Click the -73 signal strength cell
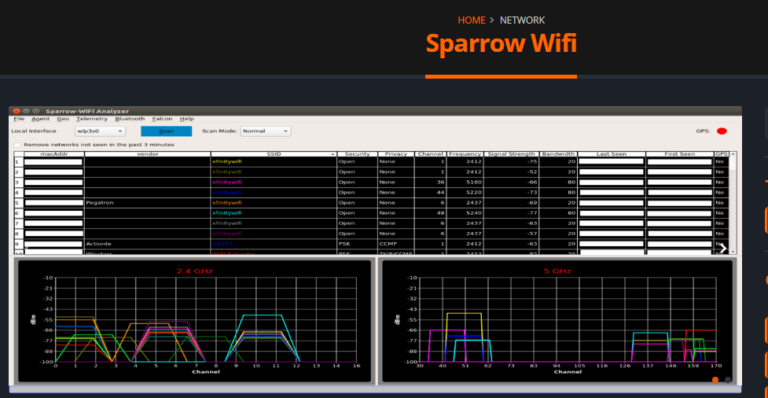768x398 pixels. click(x=511, y=192)
